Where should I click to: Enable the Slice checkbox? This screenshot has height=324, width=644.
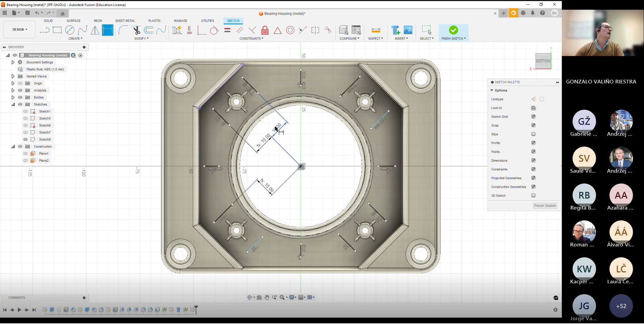[x=533, y=134]
